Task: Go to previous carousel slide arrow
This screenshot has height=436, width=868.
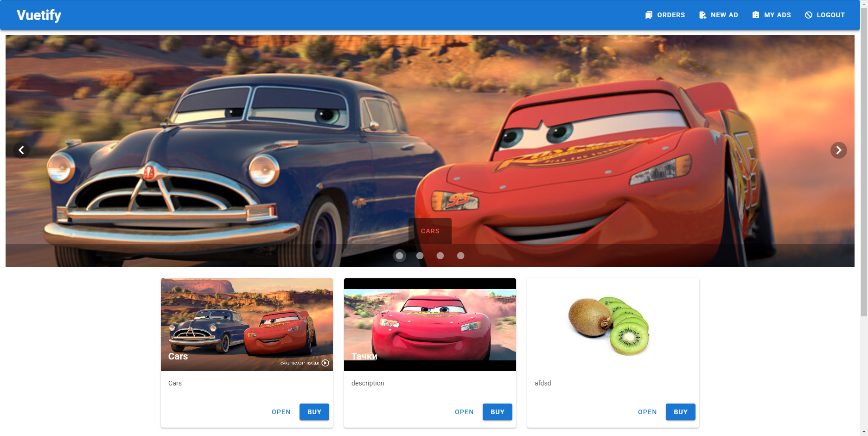Action: pyautogui.click(x=21, y=150)
